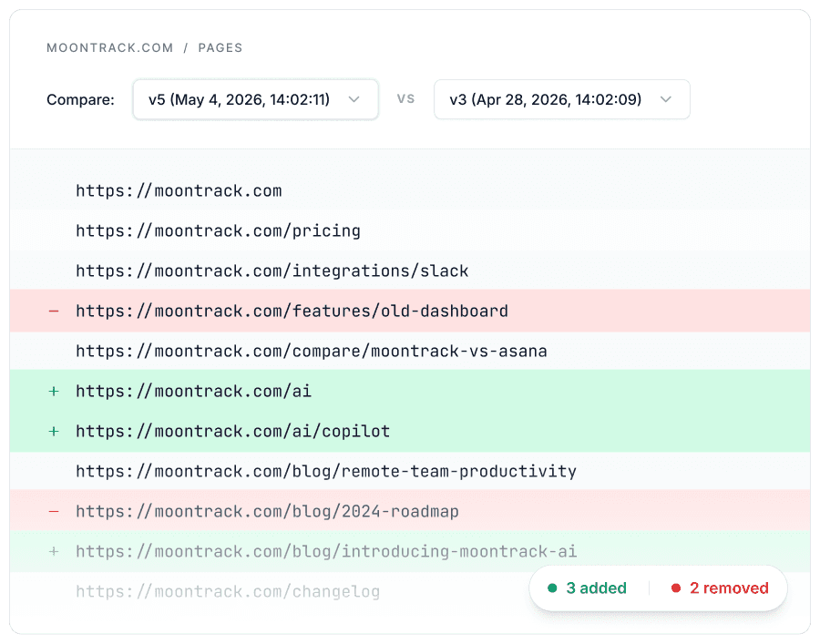Click the vs label between version selectors
The width and height of the screenshot is (820, 644).
[405, 98]
